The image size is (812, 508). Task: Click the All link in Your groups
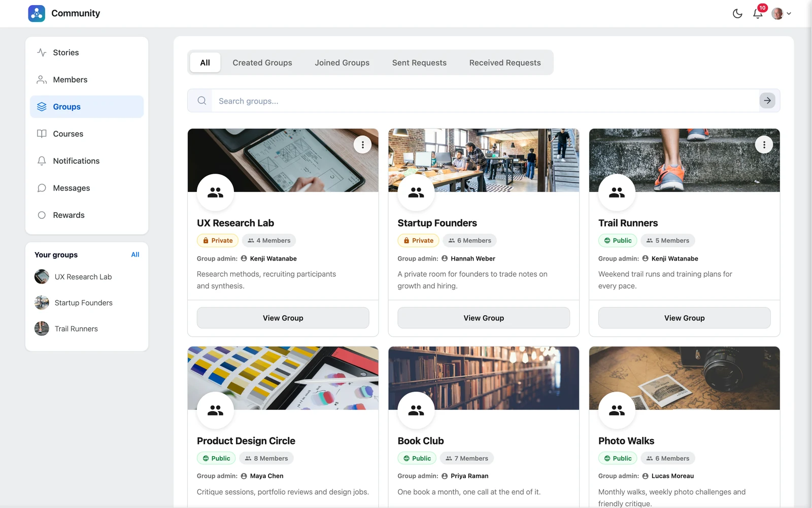click(x=135, y=255)
